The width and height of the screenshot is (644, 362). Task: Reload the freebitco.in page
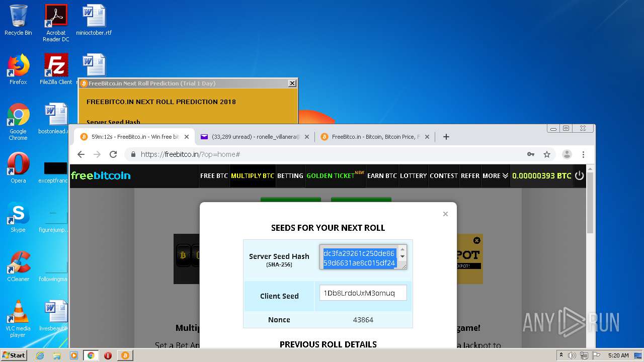(113, 154)
